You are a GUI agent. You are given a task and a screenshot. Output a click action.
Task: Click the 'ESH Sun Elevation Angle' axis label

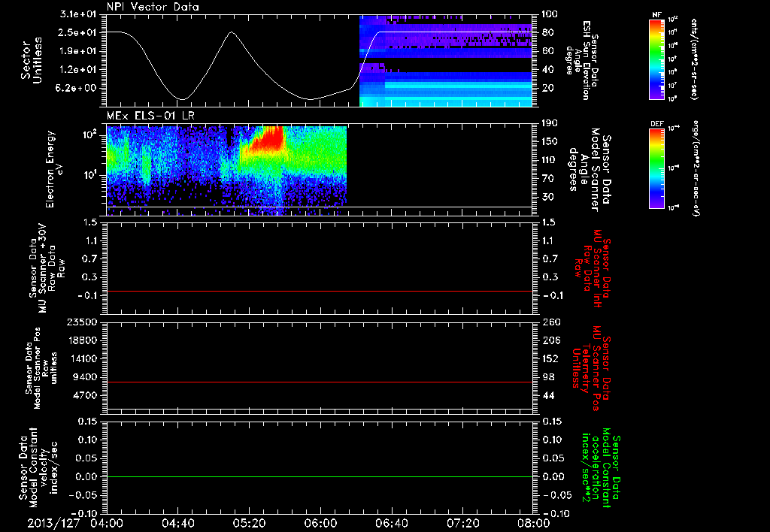pos(582,60)
